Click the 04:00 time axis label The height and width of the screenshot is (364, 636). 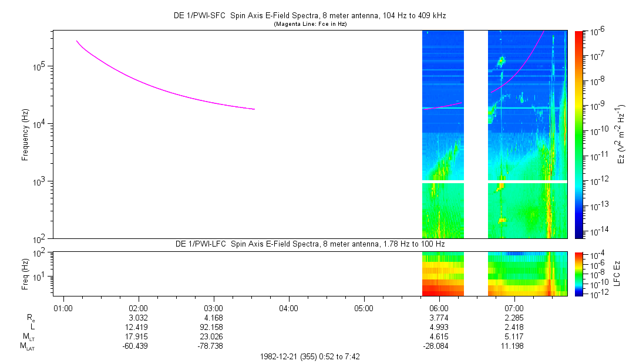(288, 308)
